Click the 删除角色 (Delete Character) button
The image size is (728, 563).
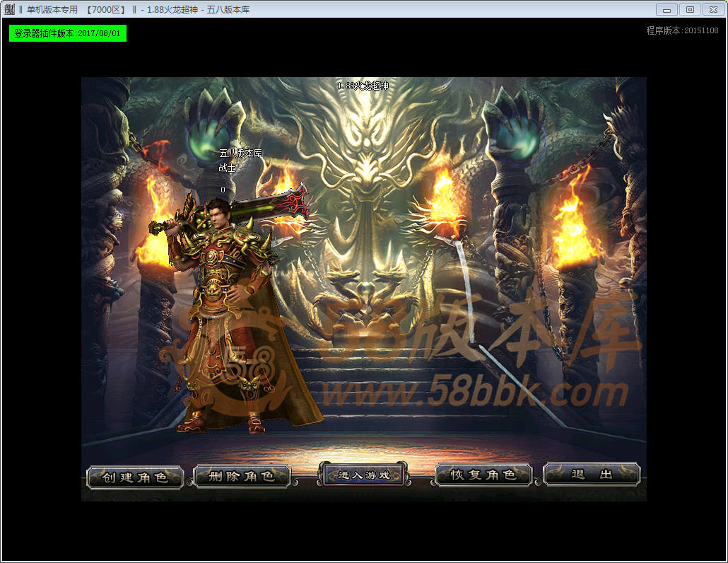pyautogui.click(x=242, y=476)
